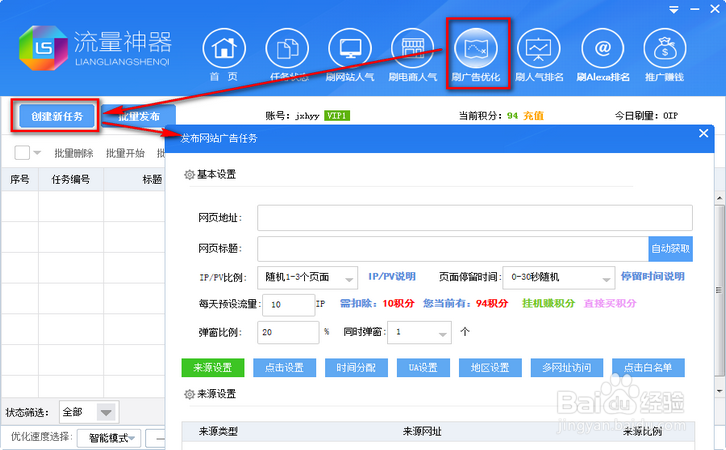Click the 弹窗比例 input field
Viewport: 726px width, 450px height.
(288, 332)
